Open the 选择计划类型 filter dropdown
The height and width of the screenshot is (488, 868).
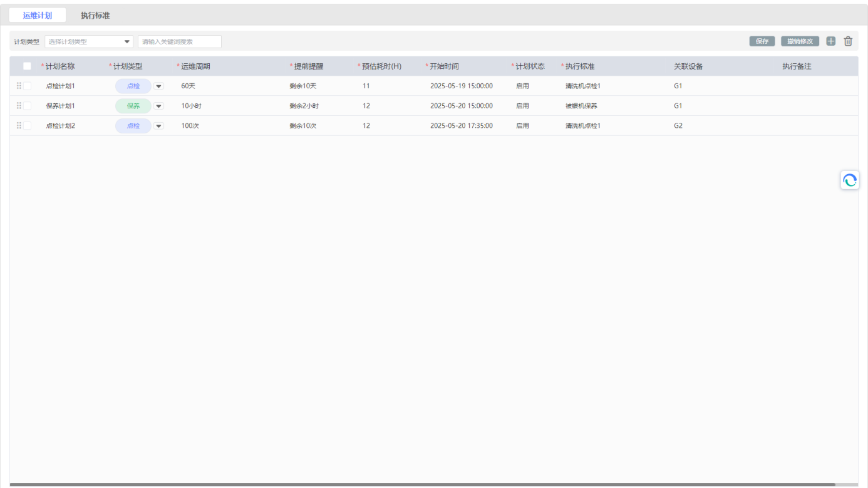click(x=89, y=42)
